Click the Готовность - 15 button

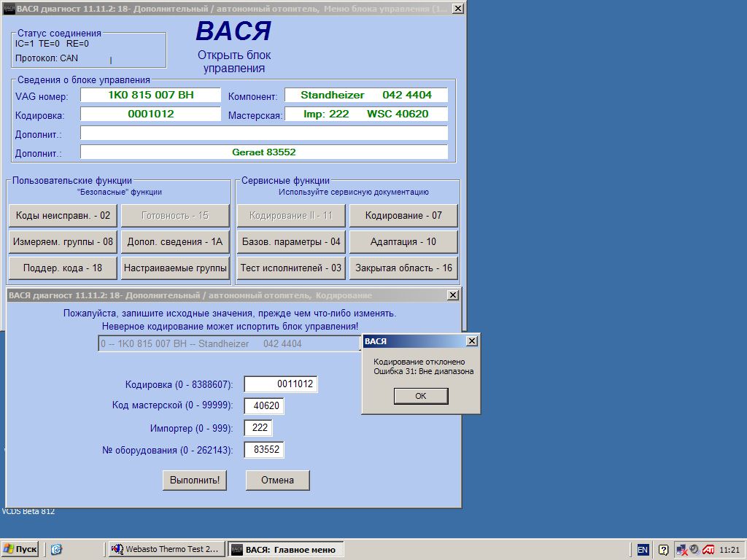(x=175, y=215)
